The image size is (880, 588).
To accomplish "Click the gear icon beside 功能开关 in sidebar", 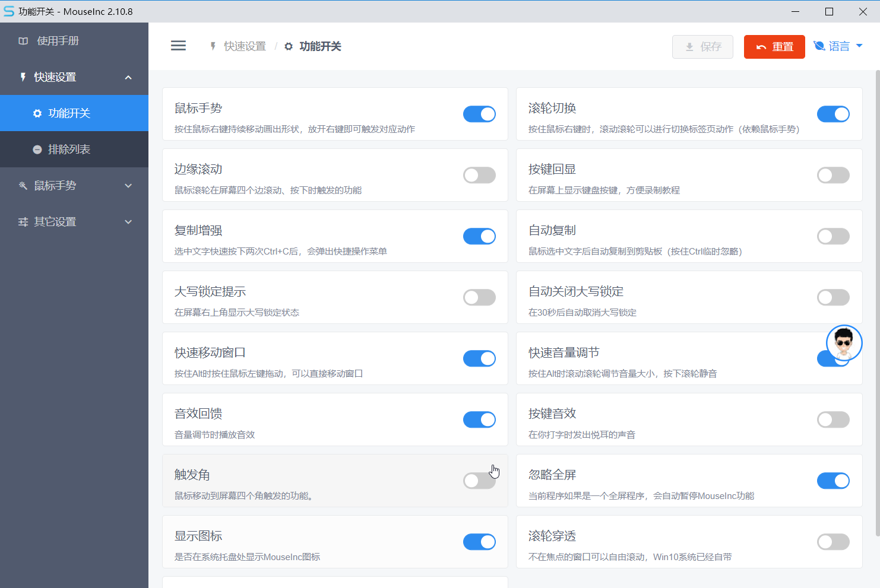I will coord(37,113).
